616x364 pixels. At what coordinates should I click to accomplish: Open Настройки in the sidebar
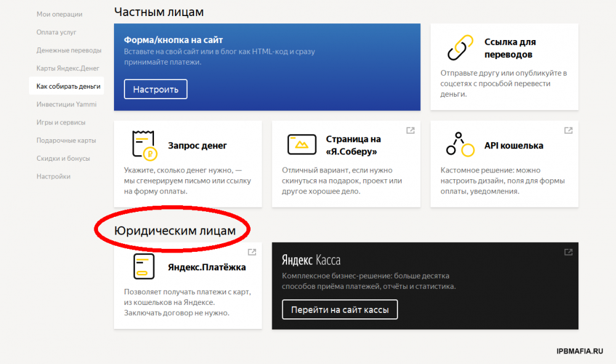click(54, 176)
